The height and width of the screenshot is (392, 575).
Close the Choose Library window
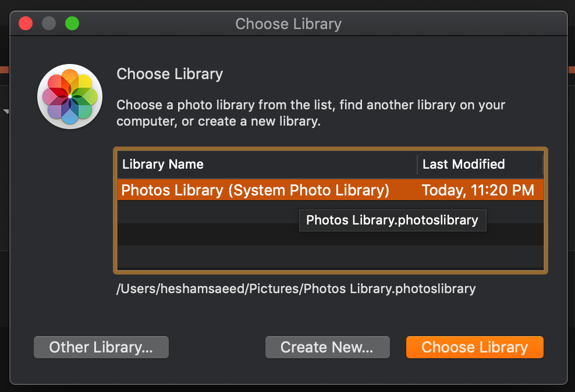[x=26, y=24]
